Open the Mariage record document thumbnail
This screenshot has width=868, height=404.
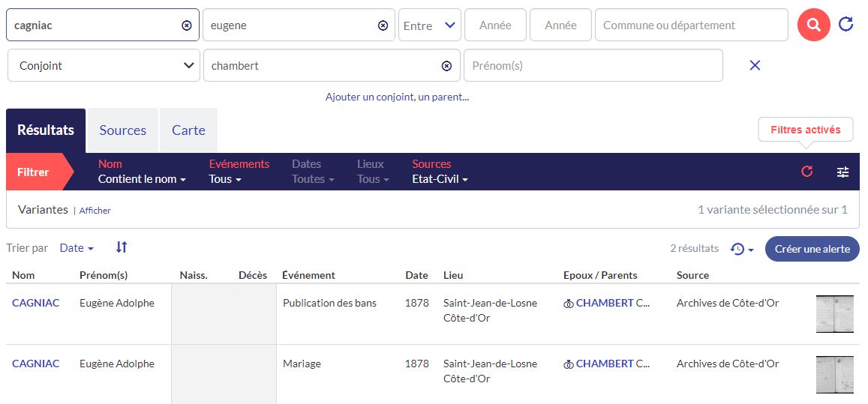click(x=834, y=375)
